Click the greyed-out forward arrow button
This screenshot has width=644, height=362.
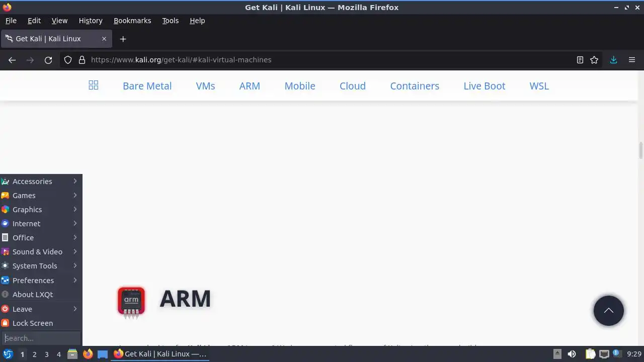tap(30, 60)
